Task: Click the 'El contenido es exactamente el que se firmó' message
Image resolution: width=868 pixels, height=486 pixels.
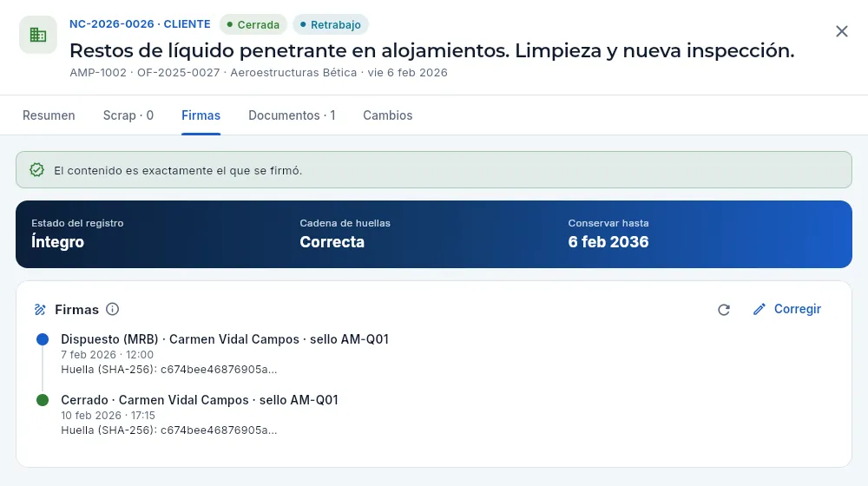Action: point(178,170)
